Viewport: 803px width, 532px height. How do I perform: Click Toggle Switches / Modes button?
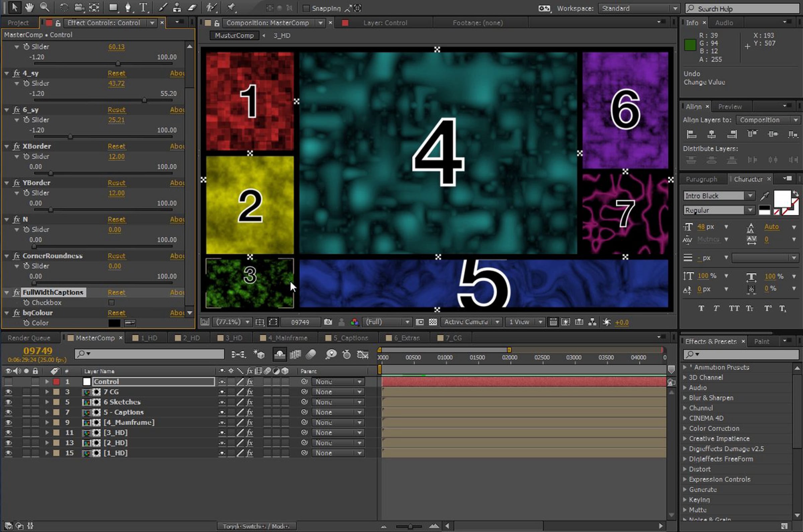pyautogui.click(x=256, y=526)
